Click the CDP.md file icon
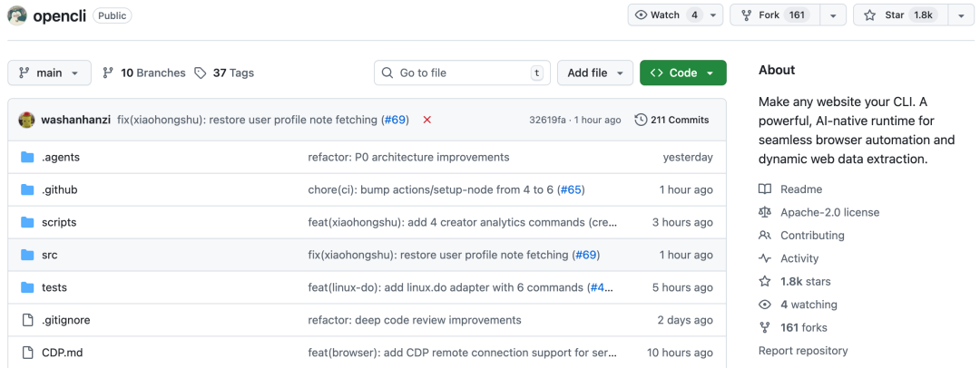This screenshot has height=368, width=980. tap(27, 353)
